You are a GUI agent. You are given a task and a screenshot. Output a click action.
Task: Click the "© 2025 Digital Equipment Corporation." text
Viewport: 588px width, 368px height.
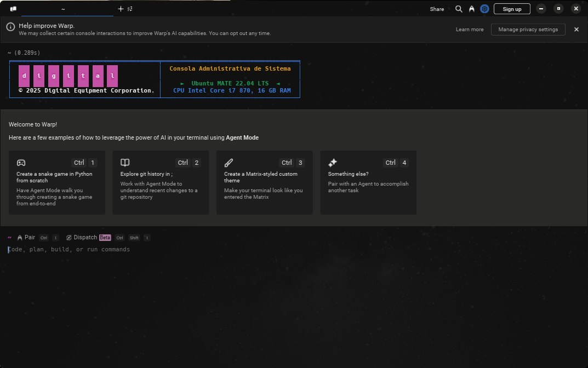[86, 90]
